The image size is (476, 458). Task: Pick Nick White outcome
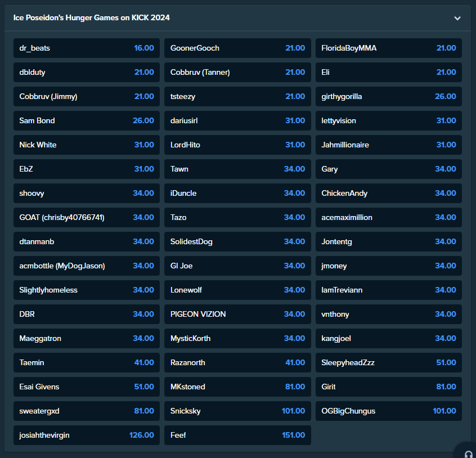click(x=87, y=145)
